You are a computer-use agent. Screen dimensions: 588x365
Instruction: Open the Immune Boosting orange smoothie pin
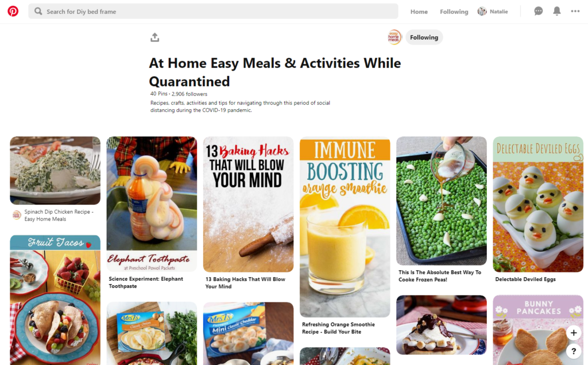click(345, 227)
